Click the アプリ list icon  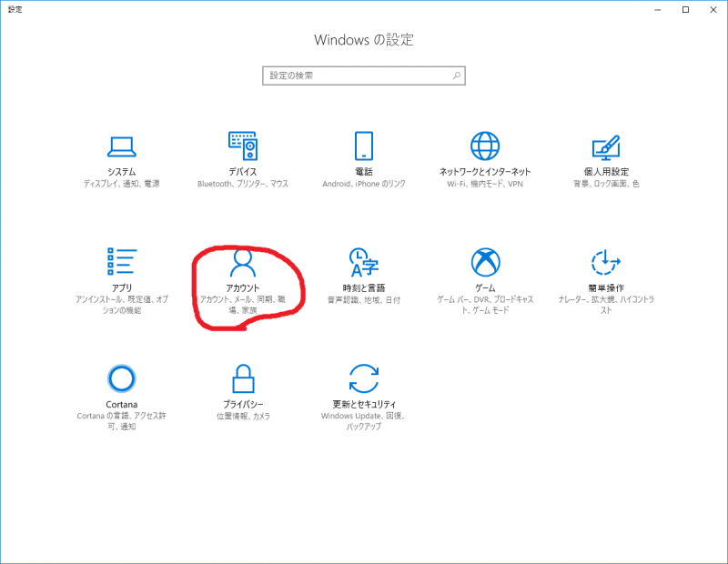(x=121, y=262)
